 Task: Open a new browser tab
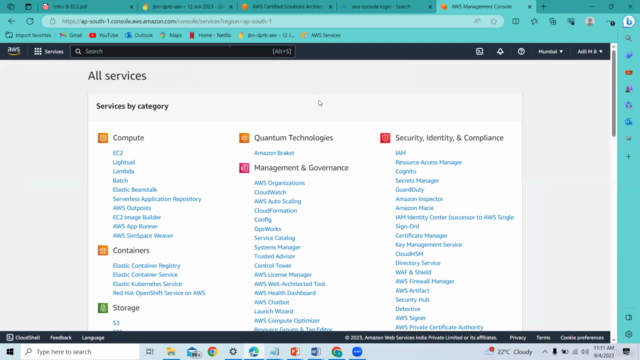tap(543, 7)
